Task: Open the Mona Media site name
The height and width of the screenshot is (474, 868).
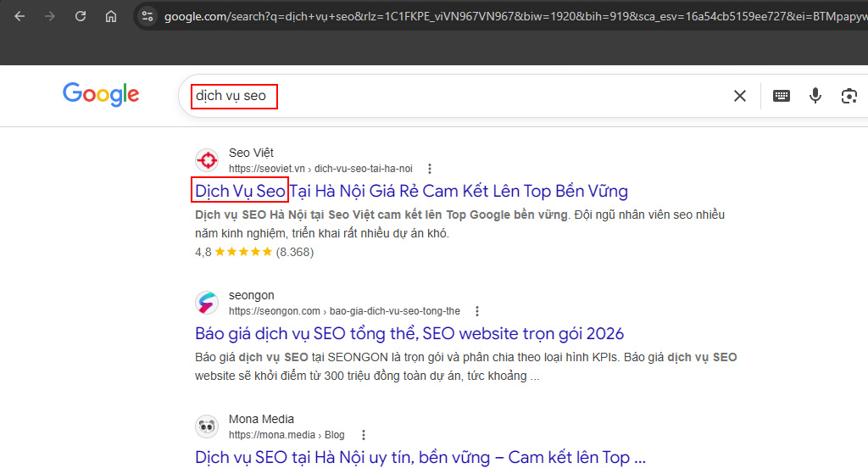Action: pyautogui.click(x=261, y=419)
